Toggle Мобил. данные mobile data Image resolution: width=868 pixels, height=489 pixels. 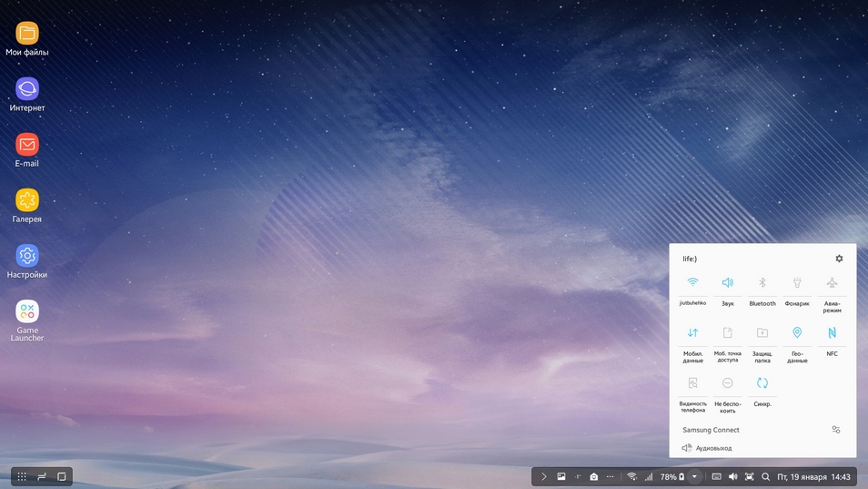coord(692,344)
